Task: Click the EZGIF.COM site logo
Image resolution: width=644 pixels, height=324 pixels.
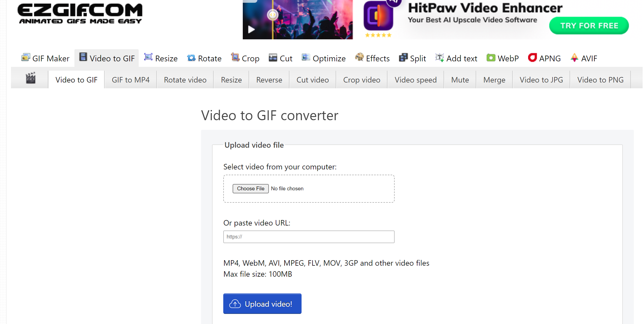Action: point(80,13)
